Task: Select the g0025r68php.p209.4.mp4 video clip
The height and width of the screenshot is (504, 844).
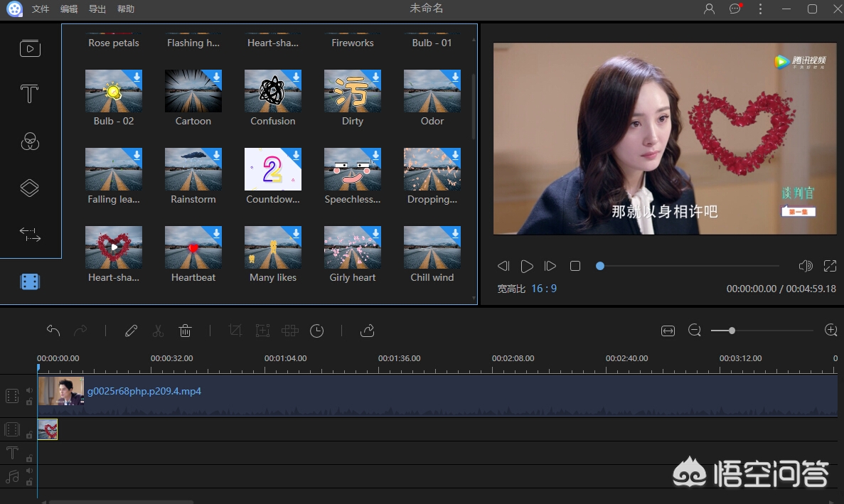Action: coord(437,396)
